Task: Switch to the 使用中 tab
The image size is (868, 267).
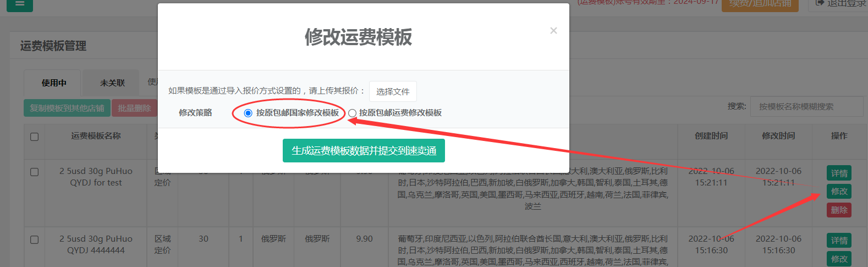Action: click(x=53, y=83)
